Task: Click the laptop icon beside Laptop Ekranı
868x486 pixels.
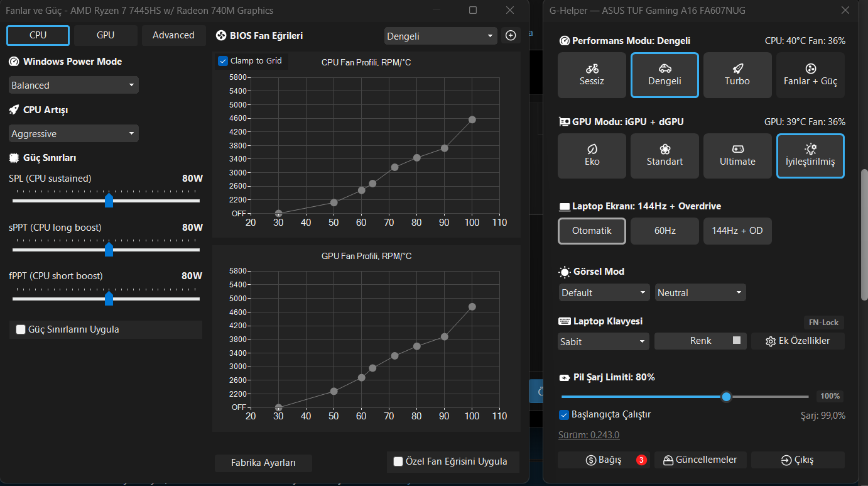Action: 565,206
